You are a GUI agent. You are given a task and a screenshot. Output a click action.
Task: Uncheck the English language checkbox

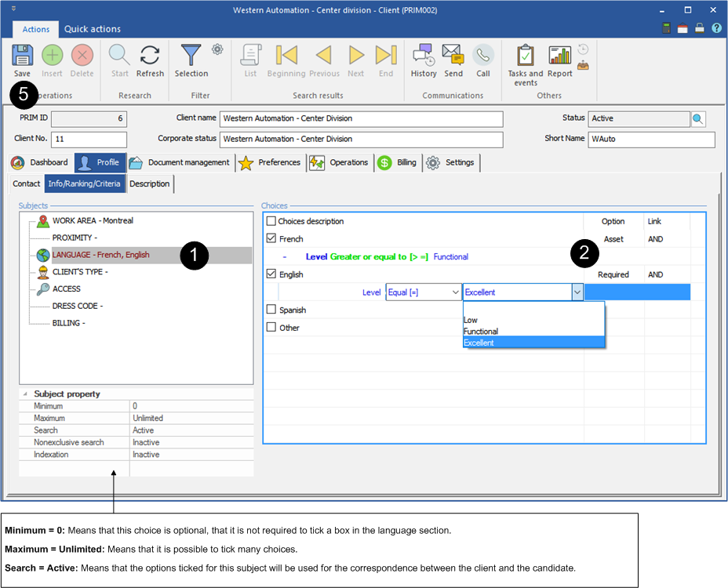(271, 274)
